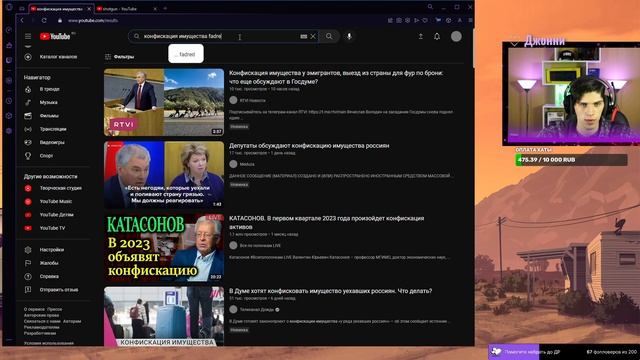Close the shotgun - YouTube tab
The height and width of the screenshot is (360, 640).
pos(155,9)
